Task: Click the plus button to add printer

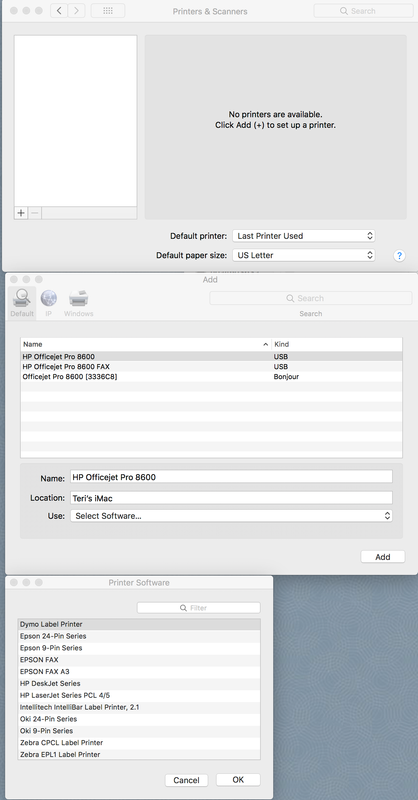Action: coord(21,213)
